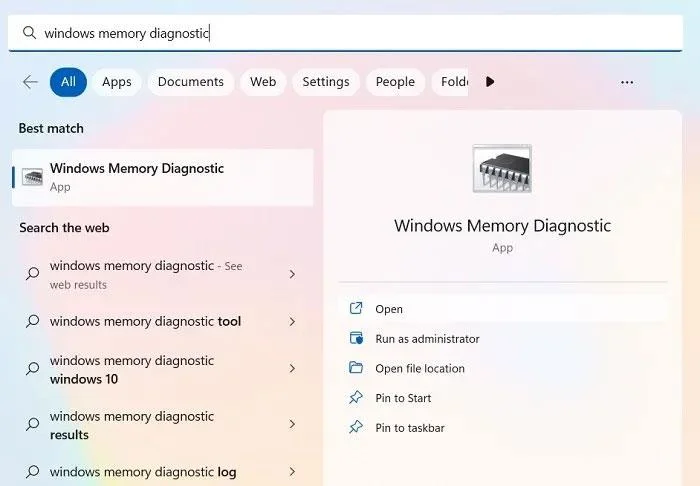This screenshot has width=700, height=486.
Task: Click the back arrow icon
Action: 30,82
